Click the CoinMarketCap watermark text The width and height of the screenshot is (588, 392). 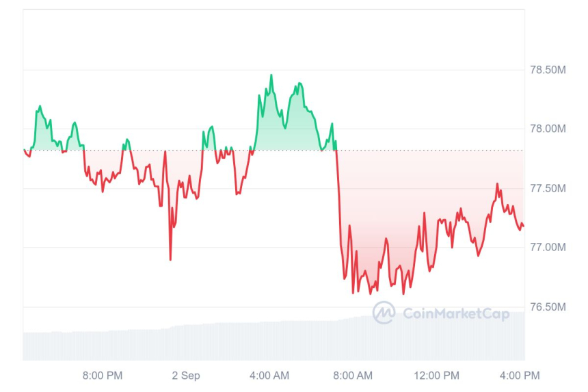pos(455,314)
